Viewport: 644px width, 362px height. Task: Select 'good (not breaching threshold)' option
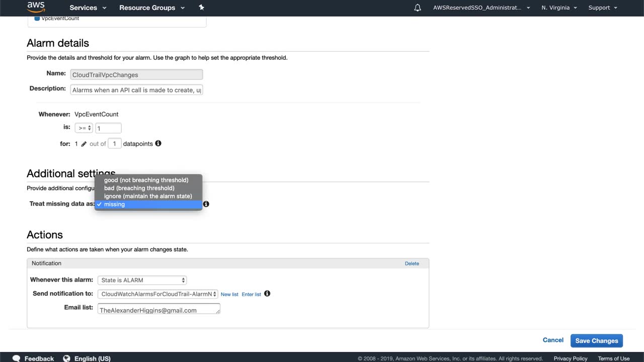coord(146,180)
